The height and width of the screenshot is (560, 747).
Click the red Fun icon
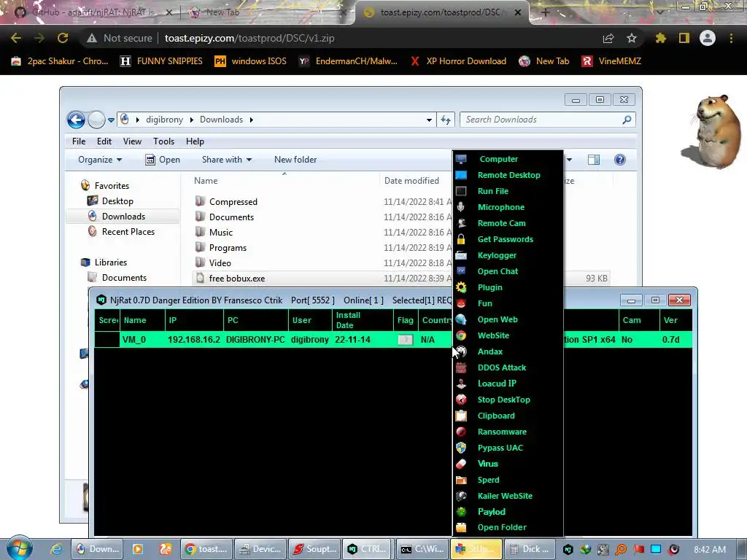[461, 303]
